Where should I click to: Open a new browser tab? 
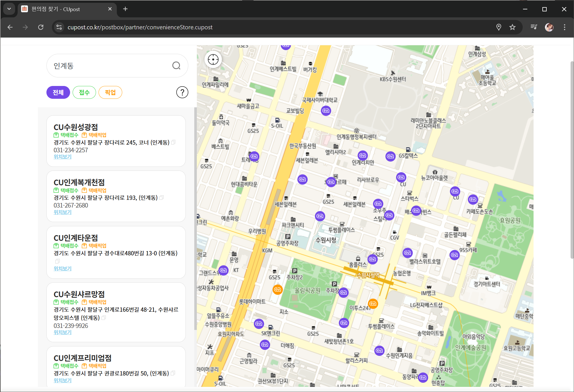pyautogui.click(x=125, y=9)
